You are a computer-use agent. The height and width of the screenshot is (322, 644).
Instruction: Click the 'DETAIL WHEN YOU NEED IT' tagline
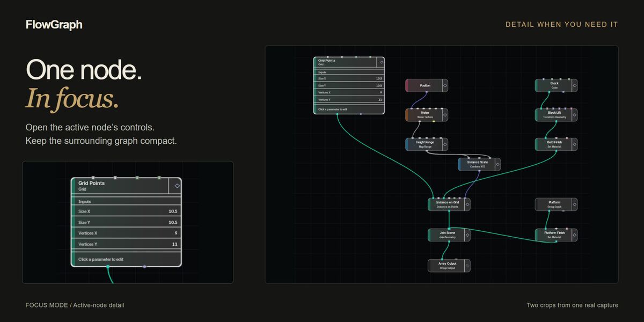(562, 25)
